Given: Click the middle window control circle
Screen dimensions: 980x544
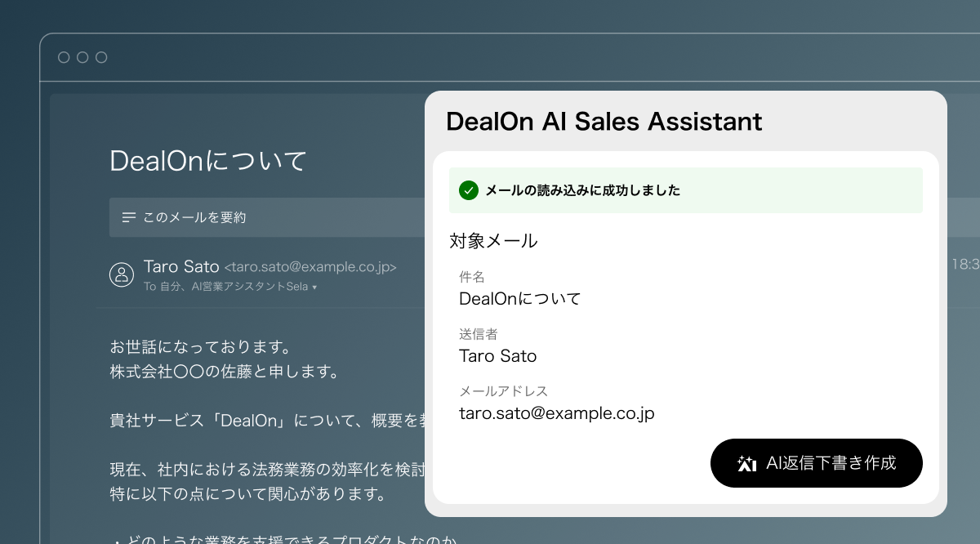Looking at the screenshot, I should (82, 57).
